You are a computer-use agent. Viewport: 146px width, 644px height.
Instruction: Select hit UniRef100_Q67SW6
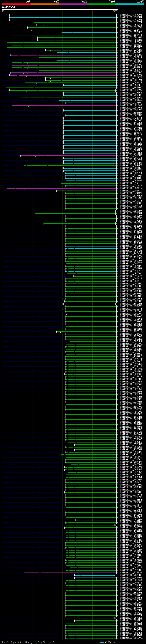coord(131,575)
